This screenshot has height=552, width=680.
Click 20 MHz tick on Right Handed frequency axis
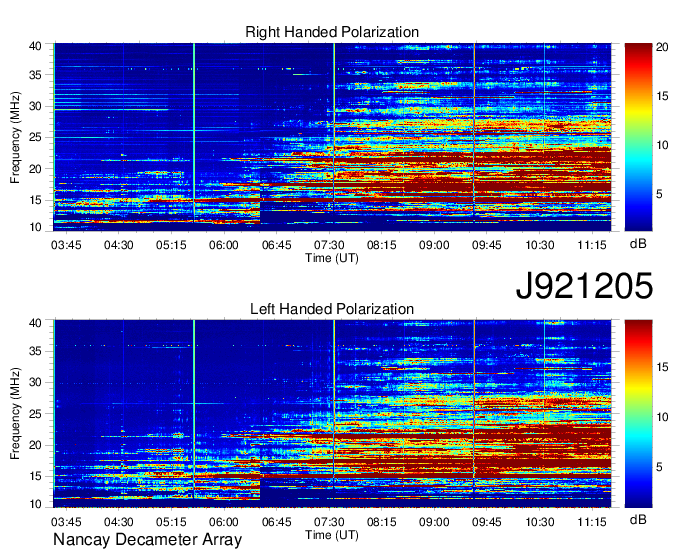(35, 169)
